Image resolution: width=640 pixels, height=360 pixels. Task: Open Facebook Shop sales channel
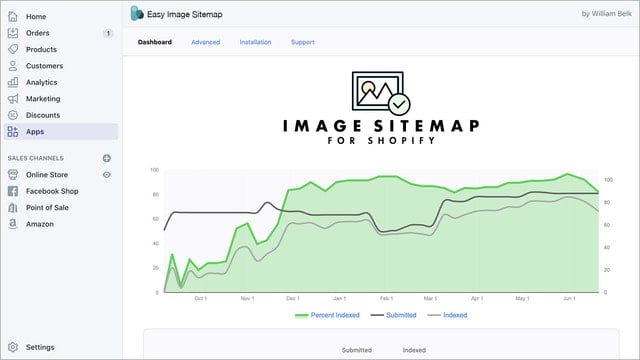click(52, 191)
